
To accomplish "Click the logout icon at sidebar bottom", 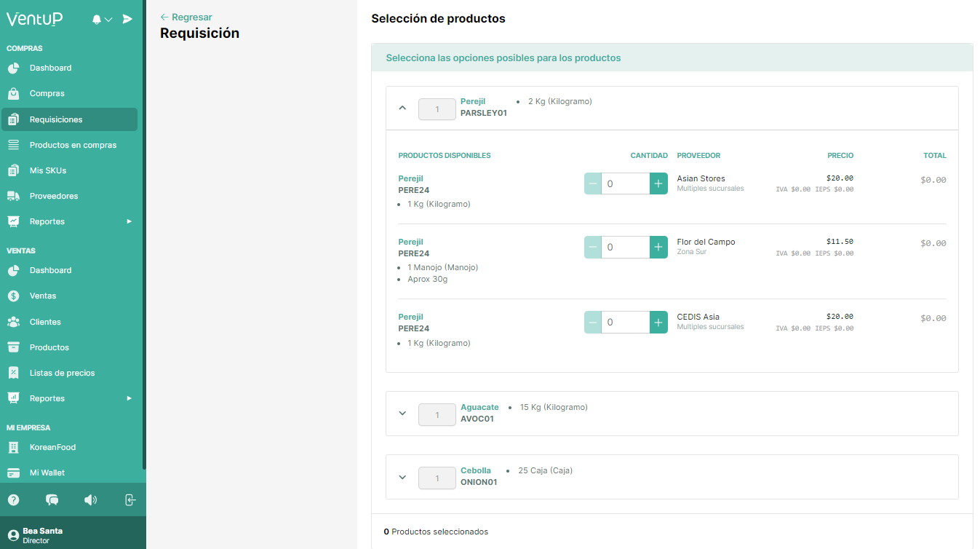I will (130, 500).
